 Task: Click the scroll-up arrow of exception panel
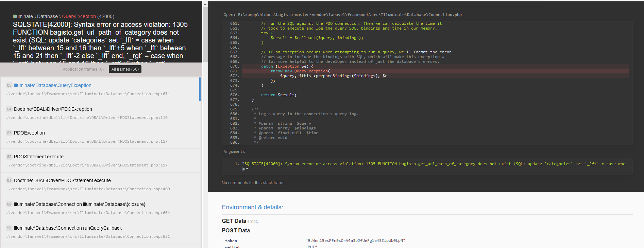click(x=205, y=4)
